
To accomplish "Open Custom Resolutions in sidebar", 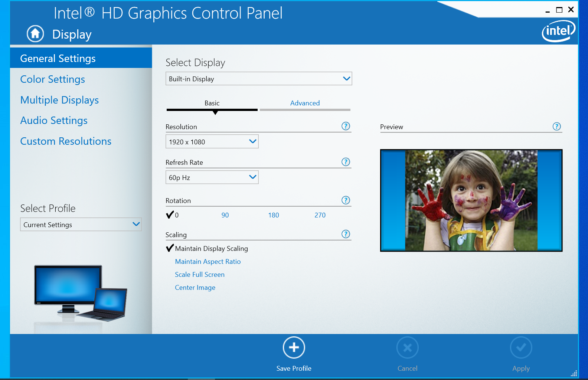I will pyautogui.click(x=66, y=141).
